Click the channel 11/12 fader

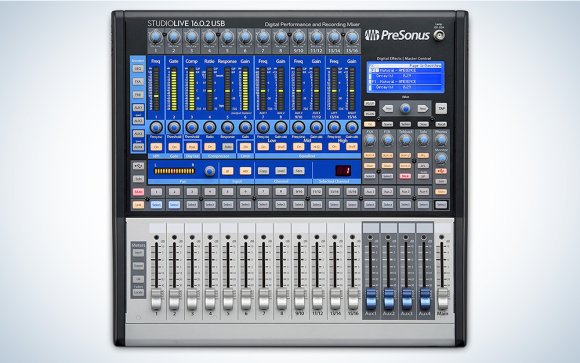click(317, 299)
